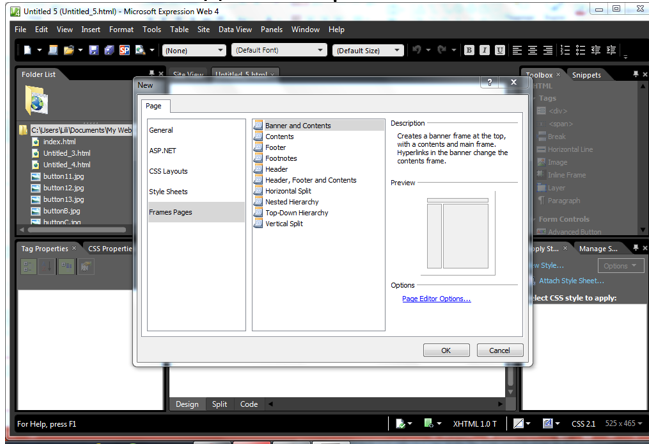This screenshot has height=445, width=651.
Task: Open the Tools menu
Action: [152, 29]
